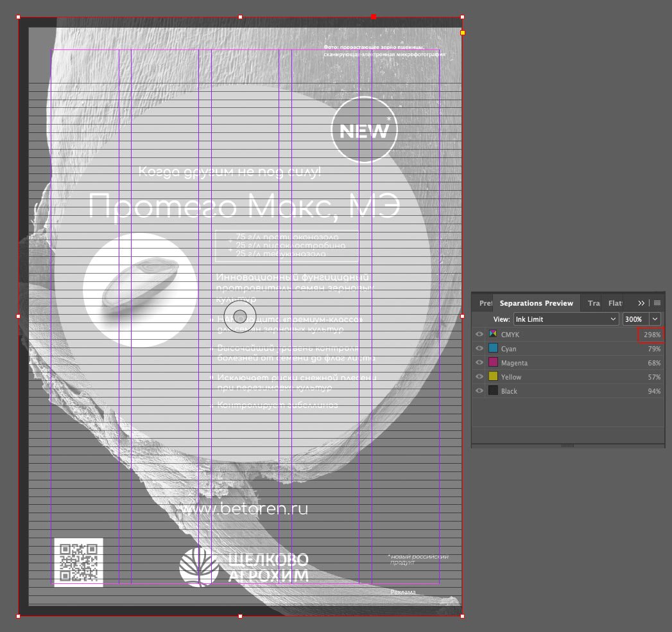
Task: Click the 300% ink limit value field
Action: pyautogui.click(x=636, y=319)
